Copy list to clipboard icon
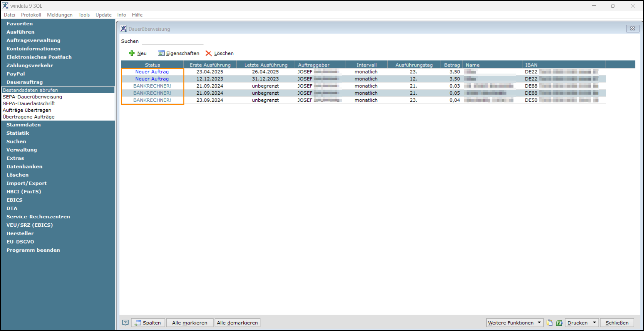This screenshot has height=331, width=644. point(550,323)
